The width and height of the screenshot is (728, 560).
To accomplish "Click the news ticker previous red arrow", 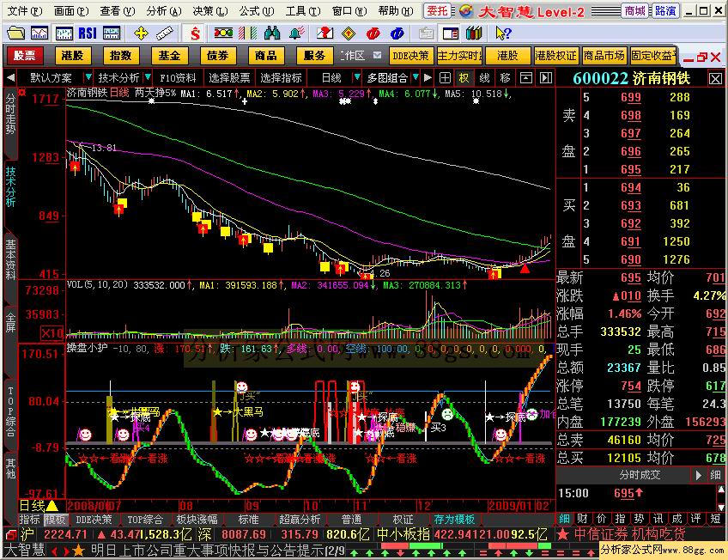I will [x=55, y=552].
